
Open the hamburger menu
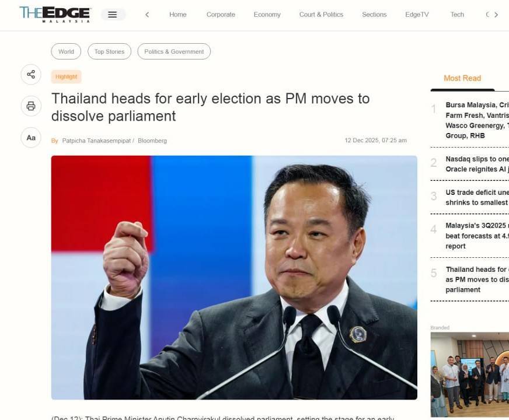click(x=113, y=15)
